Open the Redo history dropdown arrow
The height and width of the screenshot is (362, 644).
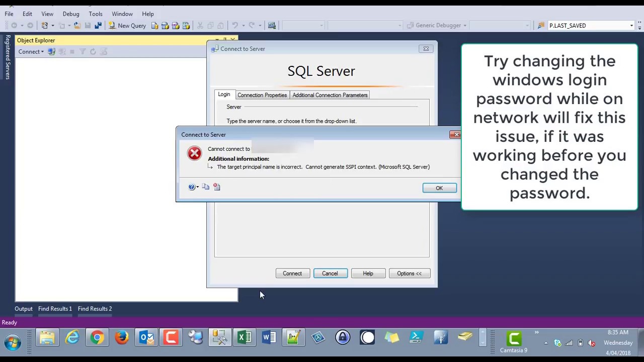[x=260, y=26]
